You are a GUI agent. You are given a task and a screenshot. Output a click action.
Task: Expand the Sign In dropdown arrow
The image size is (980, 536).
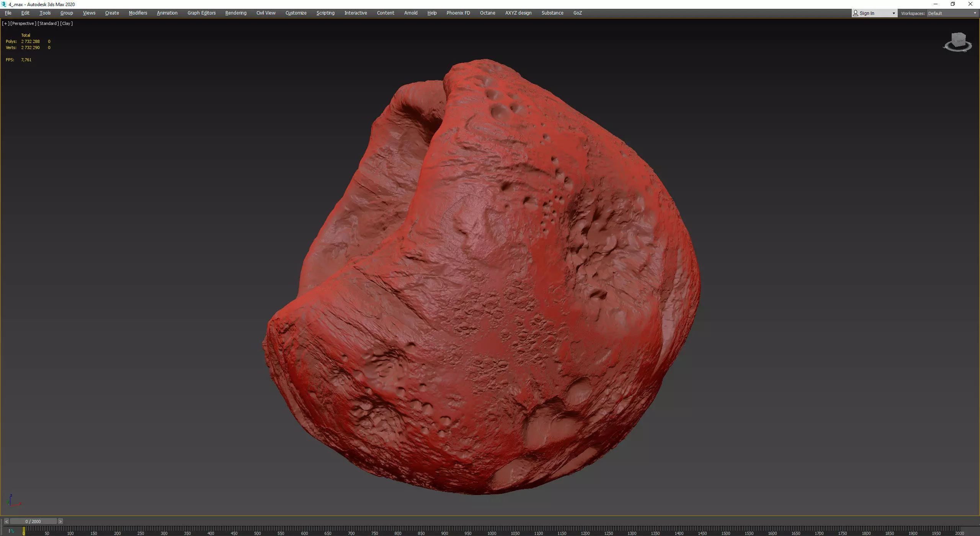pyautogui.click(x=893, y=13)
